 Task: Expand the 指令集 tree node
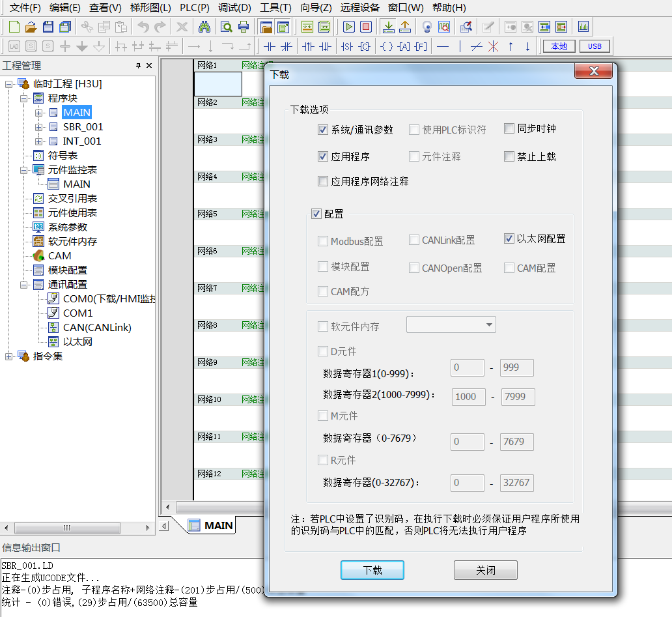[x=9, y=356]
